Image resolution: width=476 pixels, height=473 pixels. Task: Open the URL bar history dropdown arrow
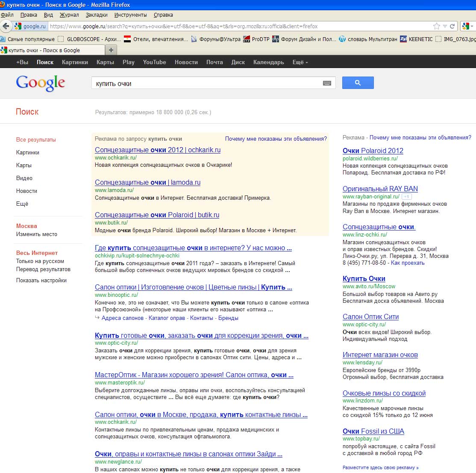[445, 27]
